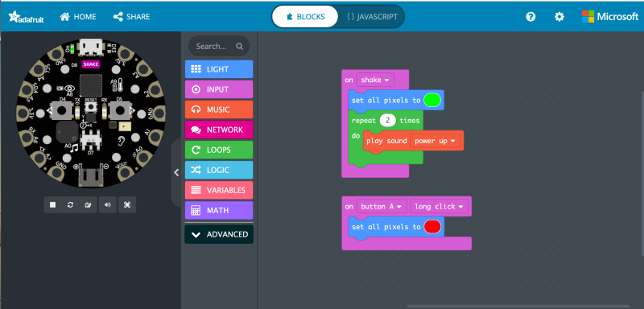Open the shake gesture dropdown
This screenshot has height=309, width=644.
pyautogui.click(x=375, y=80)
